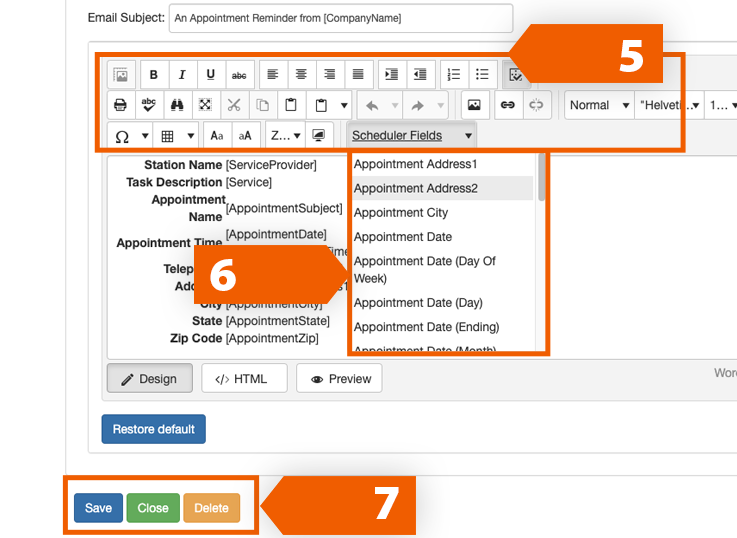
Task: Toggle bold formatting in the editor
Action: coord(154,75)
